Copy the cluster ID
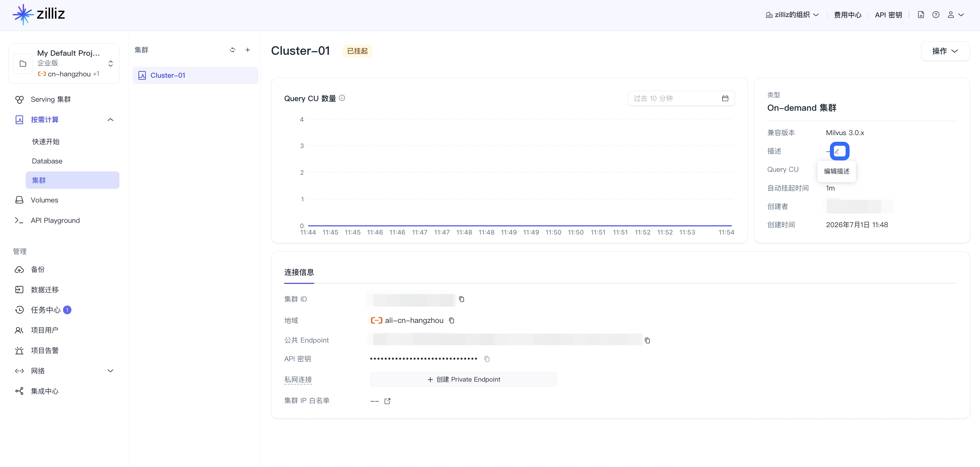The height and width of the screenshot is (467, 980). 461,299
